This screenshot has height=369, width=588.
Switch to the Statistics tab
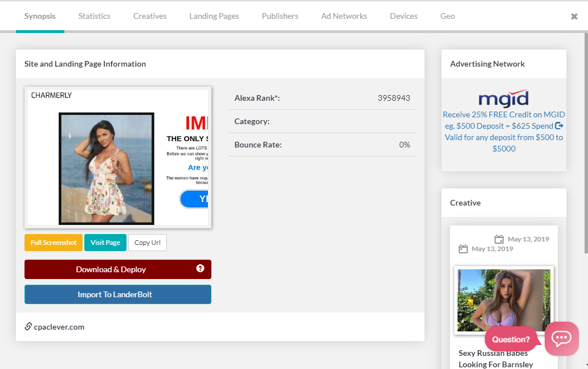pos(94,16)
